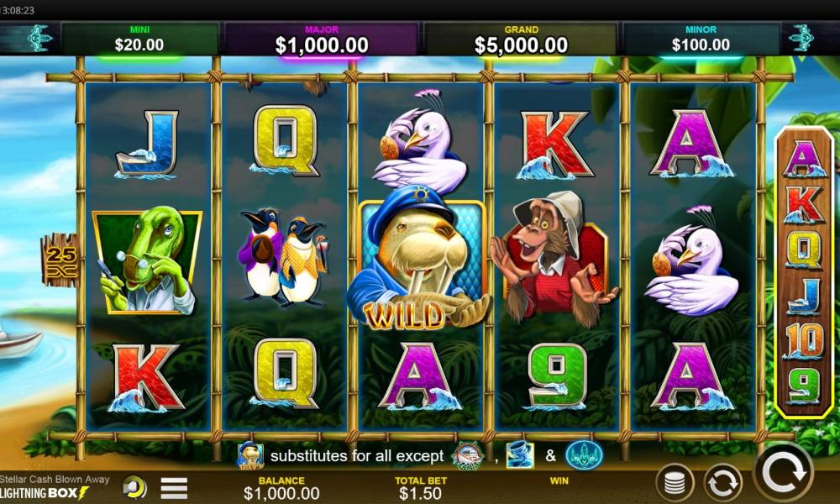Select the GRAND $5,000.00 jackpot panel
This screenshot has width=840, height=504.
(x=521, y=39)
